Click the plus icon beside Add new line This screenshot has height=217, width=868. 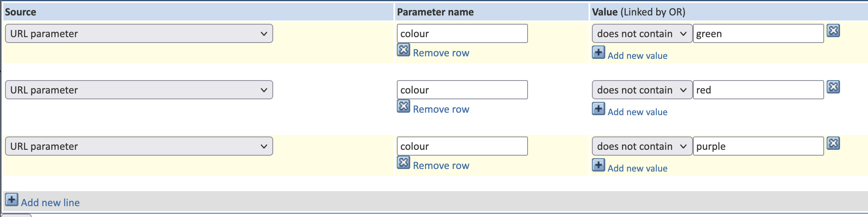[12, 199]
